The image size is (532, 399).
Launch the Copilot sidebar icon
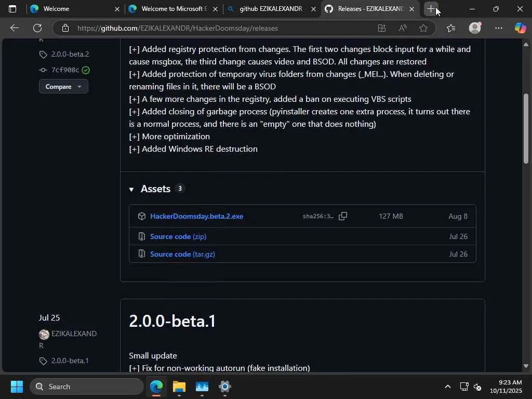[520, 28]
